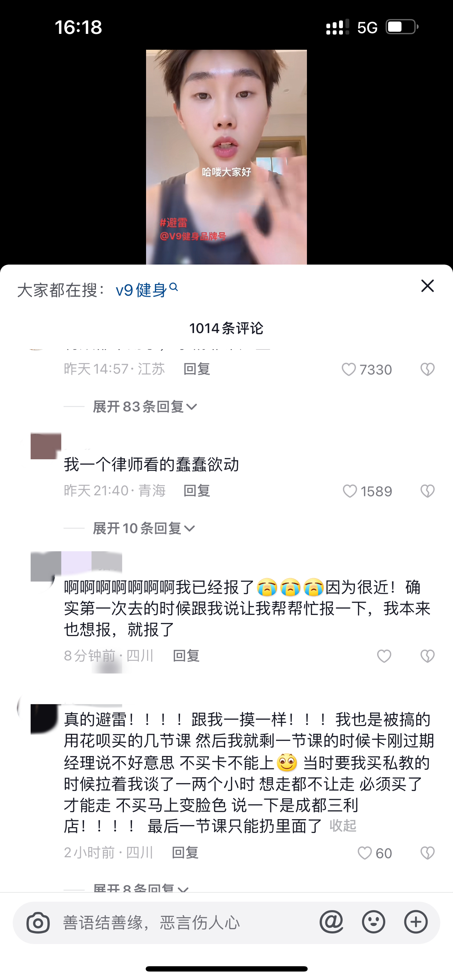Tap the @ mention icon
The height and width of the screenshot is (980, 453).
[331, 922]
